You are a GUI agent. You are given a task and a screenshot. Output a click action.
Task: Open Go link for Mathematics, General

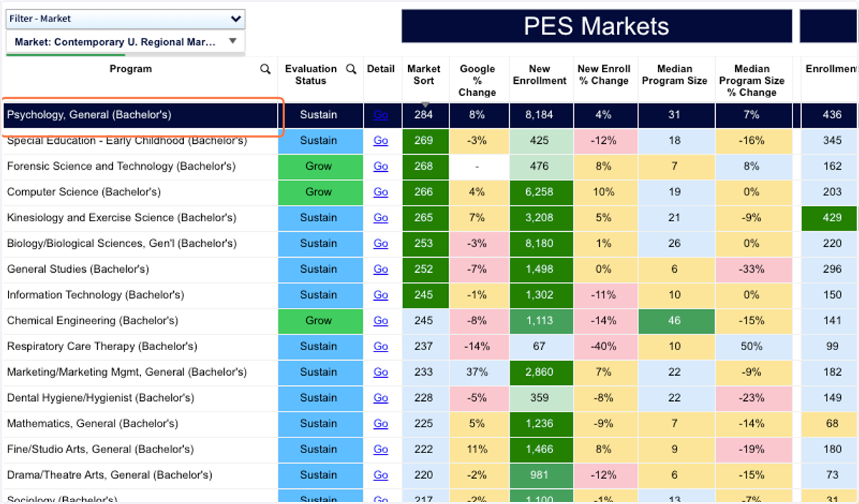tap(381, 424)
